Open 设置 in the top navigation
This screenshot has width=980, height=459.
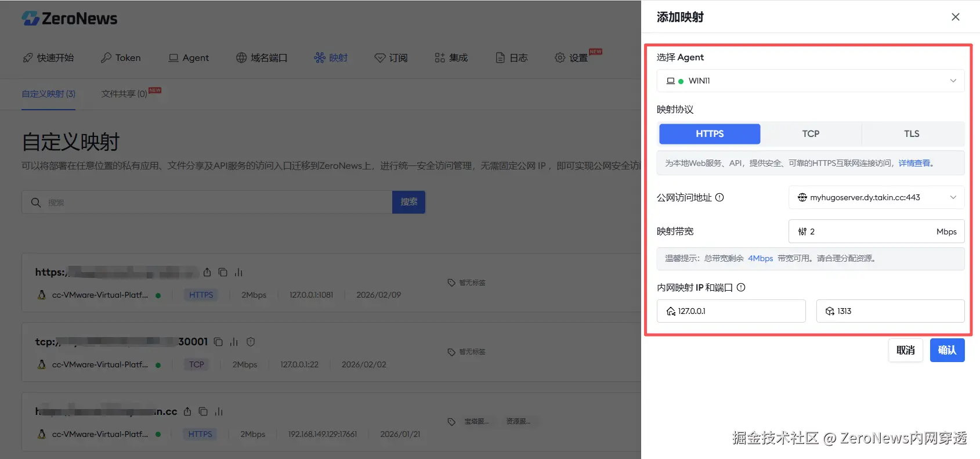click(x=572, y=57)
